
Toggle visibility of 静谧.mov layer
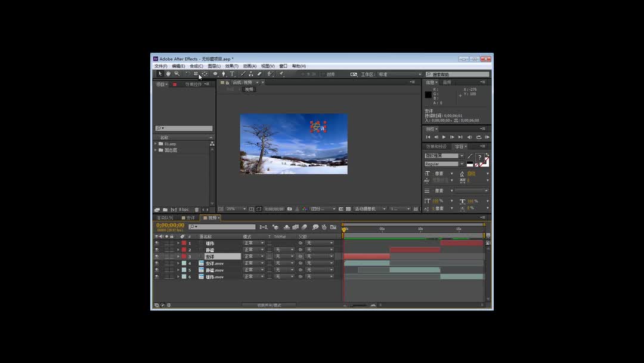point(156,270)
